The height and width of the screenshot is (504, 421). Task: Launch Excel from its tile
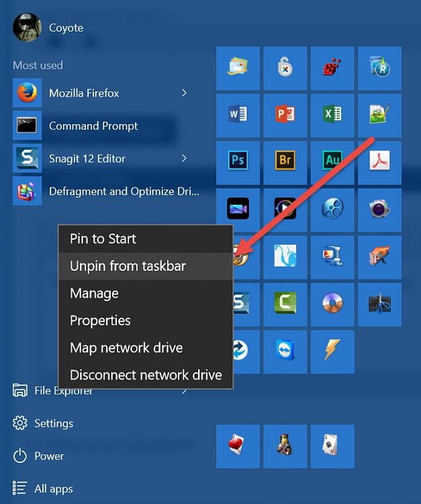(x=332, y=116)
